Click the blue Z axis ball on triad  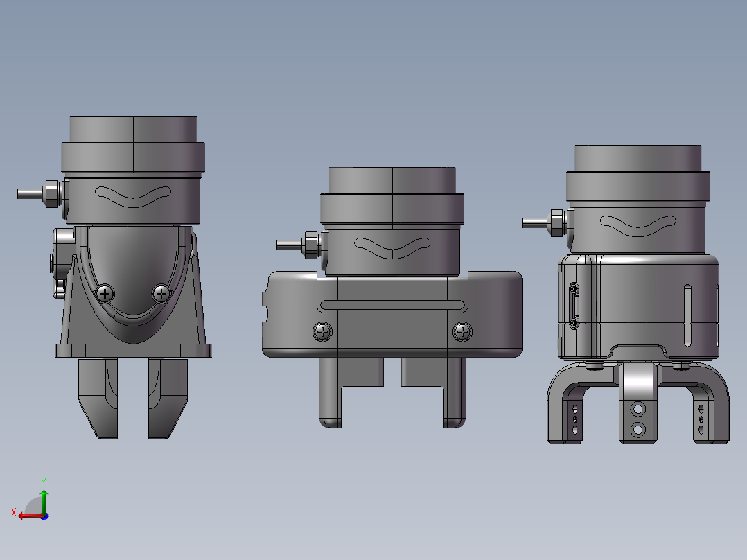point(44,516)
